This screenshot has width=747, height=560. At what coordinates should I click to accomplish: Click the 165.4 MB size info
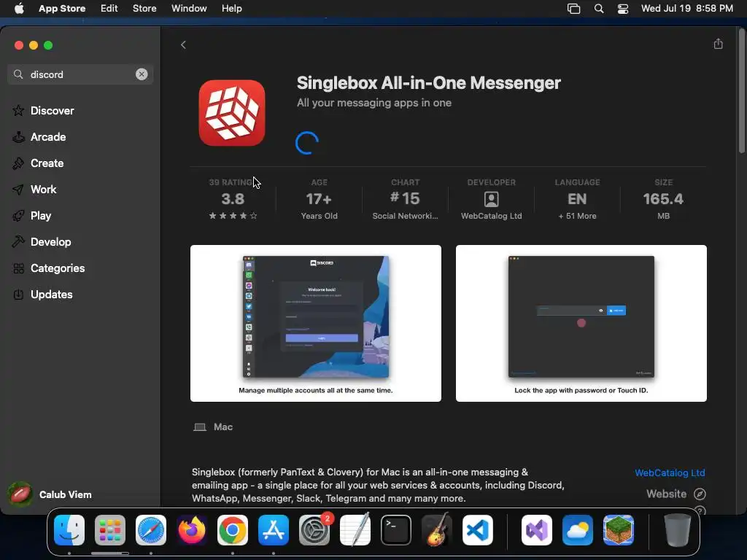pyautogui.click(x=663, y=199)
